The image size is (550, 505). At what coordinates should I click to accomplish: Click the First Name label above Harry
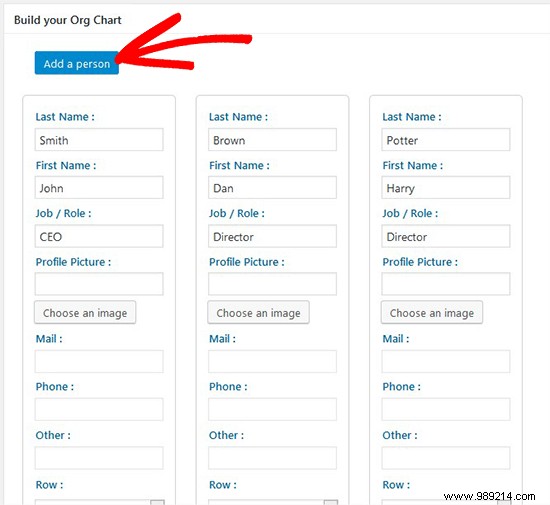[412, 165]
